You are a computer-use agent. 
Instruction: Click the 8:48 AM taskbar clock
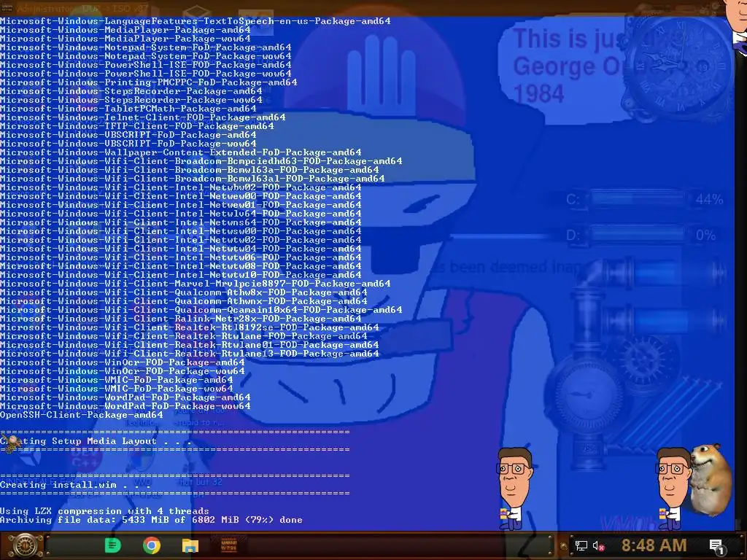654,545
